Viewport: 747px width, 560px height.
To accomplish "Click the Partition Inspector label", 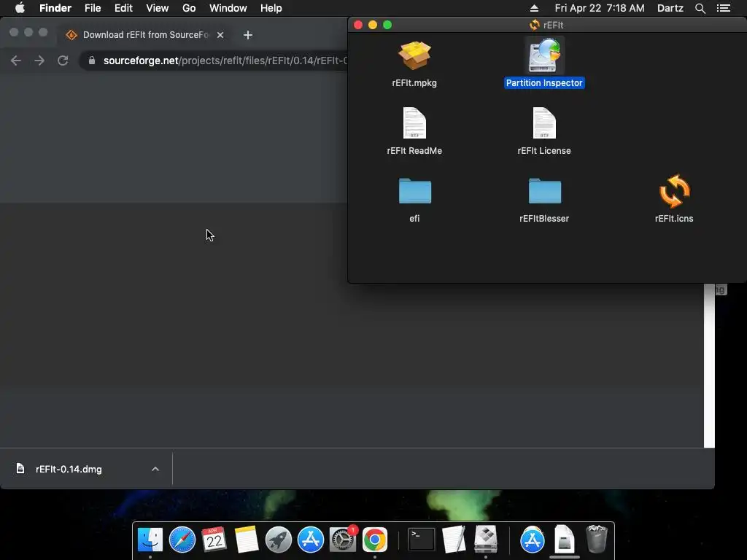I will [544, 83].
